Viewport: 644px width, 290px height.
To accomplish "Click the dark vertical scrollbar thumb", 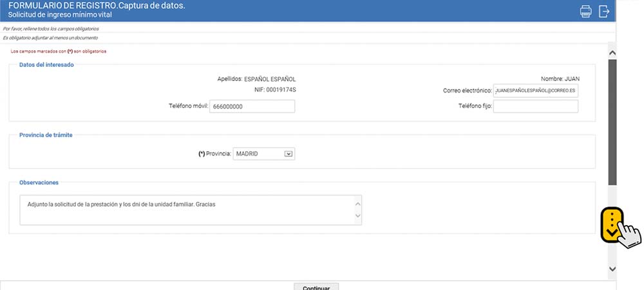I will (x=612, y=122).
